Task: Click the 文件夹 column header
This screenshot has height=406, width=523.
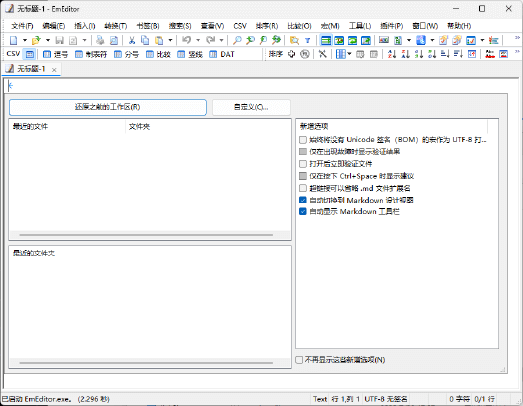Action: [207, 126]
